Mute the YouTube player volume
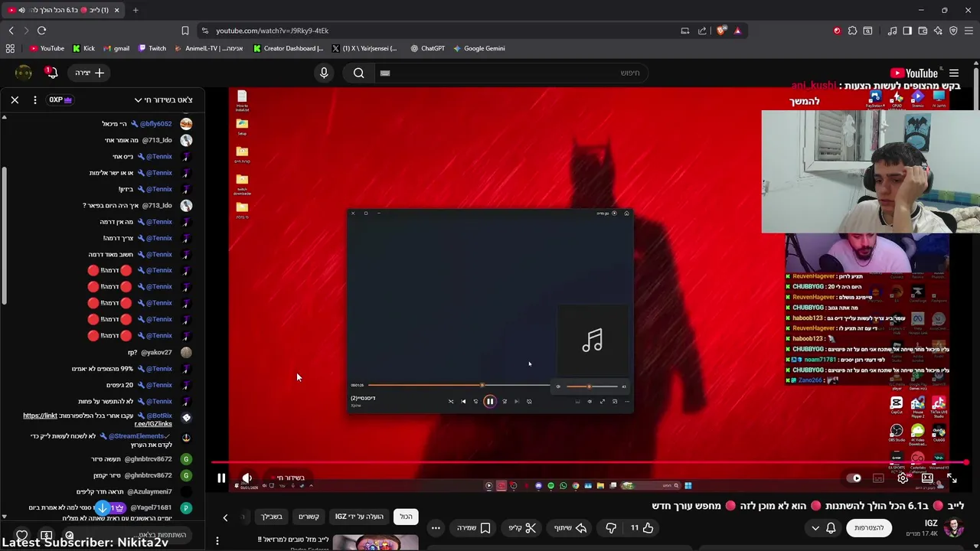The image size is (980, 551). (247, 478)
